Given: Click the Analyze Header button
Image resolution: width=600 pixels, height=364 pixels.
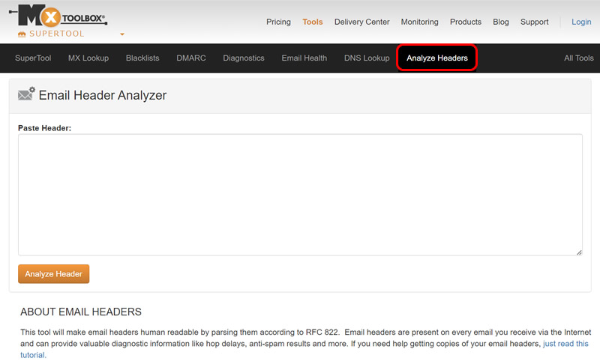Looking at the screenshot, I should [53, 274].
